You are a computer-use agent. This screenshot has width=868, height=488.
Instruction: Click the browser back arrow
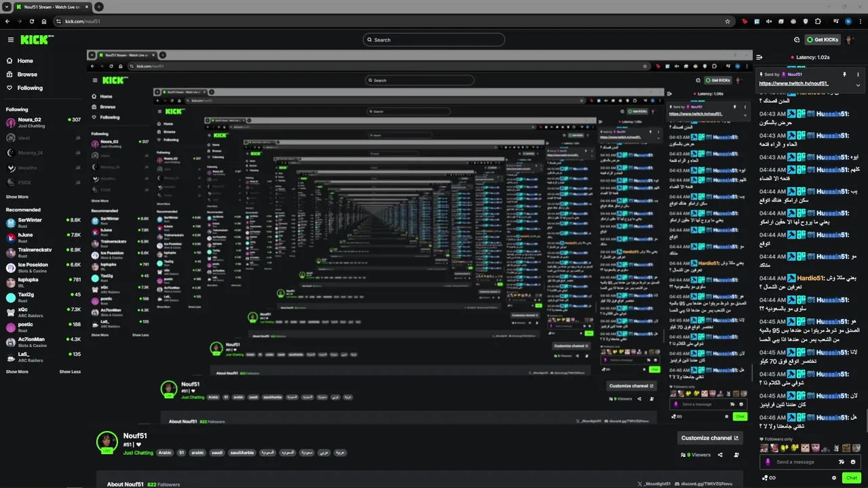pos(7,21)
